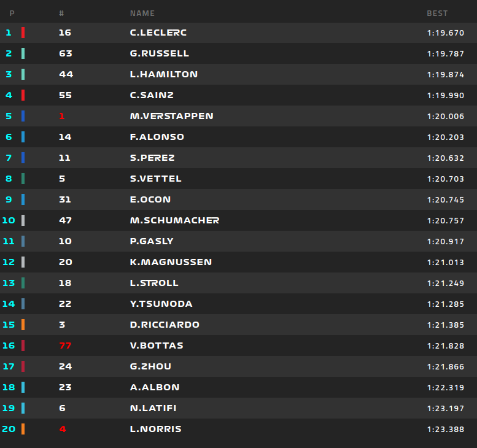Click Russell's teal team color bar
This screenshot has width=477, height=448.
point(23,53)
